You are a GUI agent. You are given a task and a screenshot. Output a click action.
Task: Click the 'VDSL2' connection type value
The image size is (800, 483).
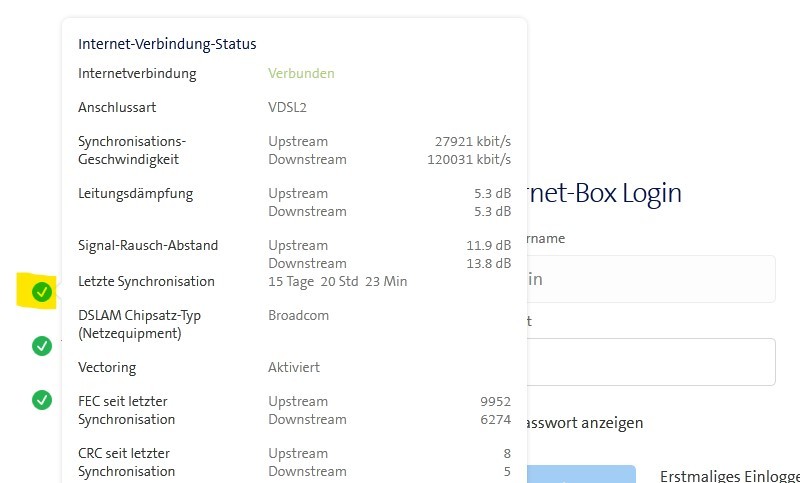(x=289, y=107)
